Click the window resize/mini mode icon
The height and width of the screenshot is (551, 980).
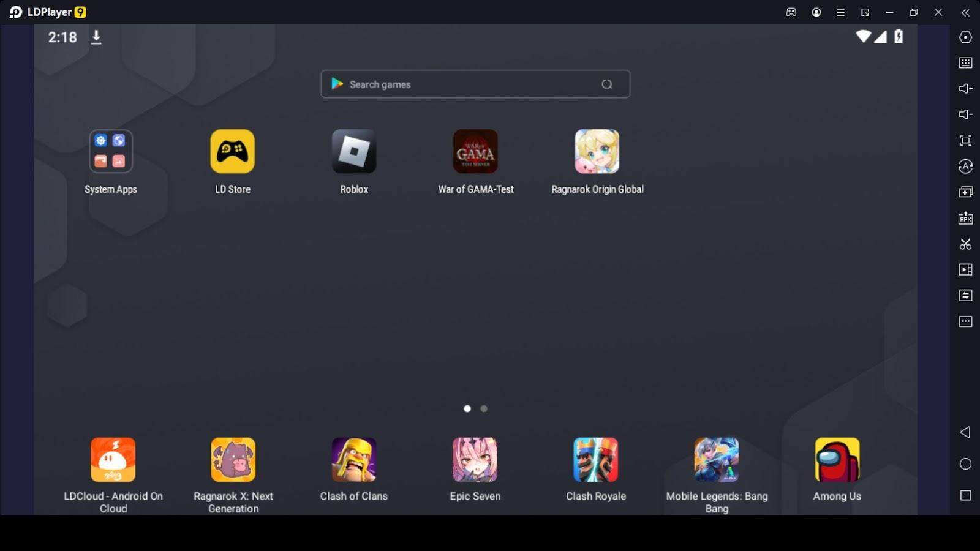coord(865,12)
